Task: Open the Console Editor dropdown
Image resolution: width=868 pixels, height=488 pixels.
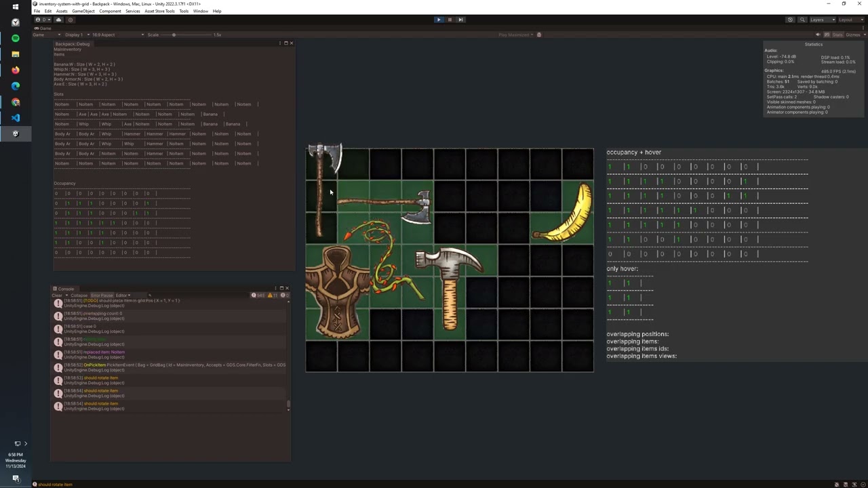Action: pyautogui.click(x=122, y=296)
